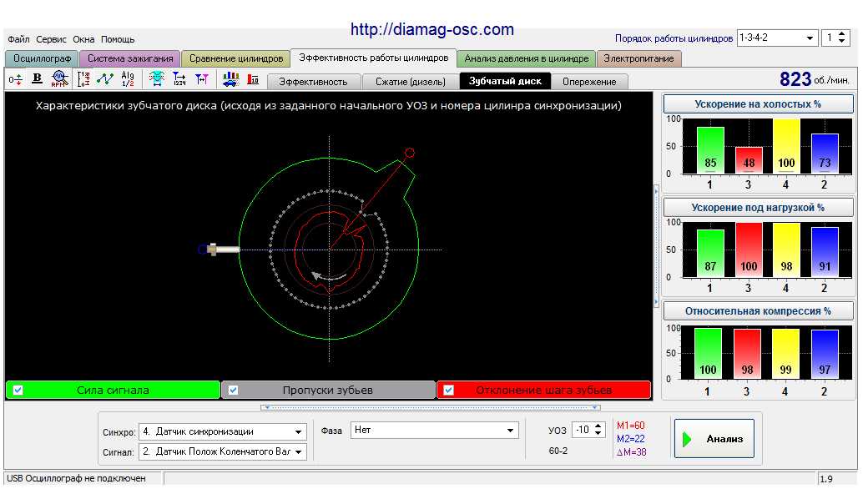Image resolution: width=868 pixels, height=489 pixels.
Task: Click the Относительная компрессия % header button
Action: (x=758, y=311)
